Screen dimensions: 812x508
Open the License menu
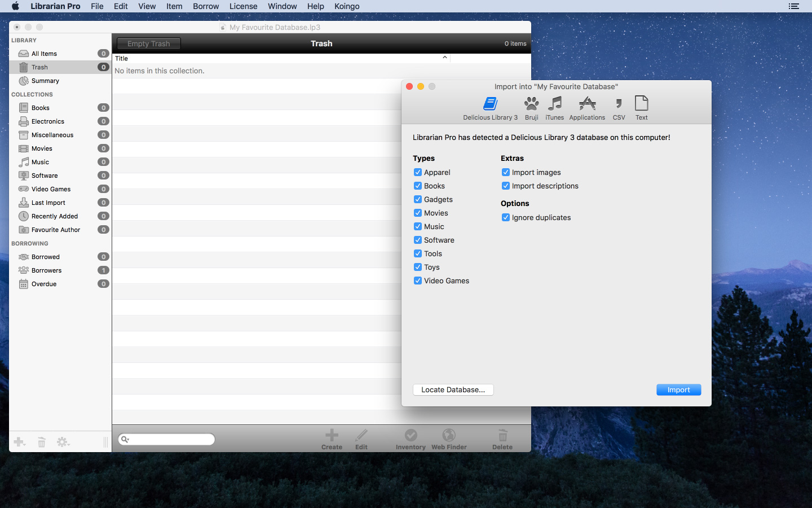pyautogui.click(x=243, y=6)
